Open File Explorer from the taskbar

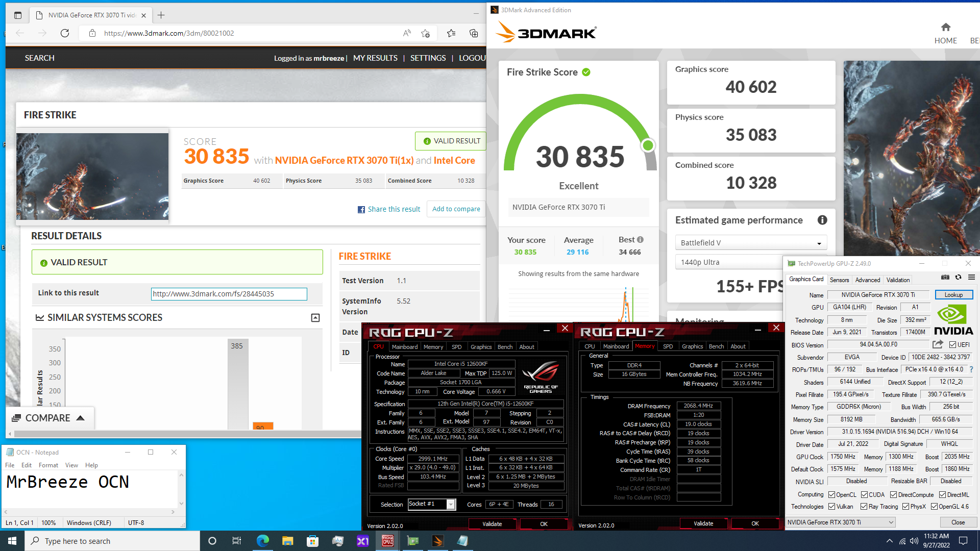pyautogui.click(x=288, y=541)
